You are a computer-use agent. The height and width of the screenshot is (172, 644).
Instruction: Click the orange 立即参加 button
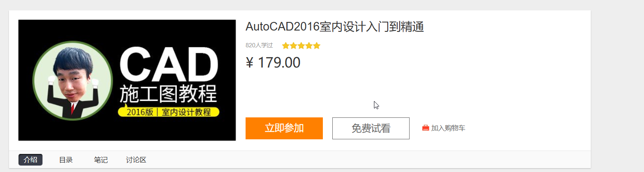pos(284,128)
